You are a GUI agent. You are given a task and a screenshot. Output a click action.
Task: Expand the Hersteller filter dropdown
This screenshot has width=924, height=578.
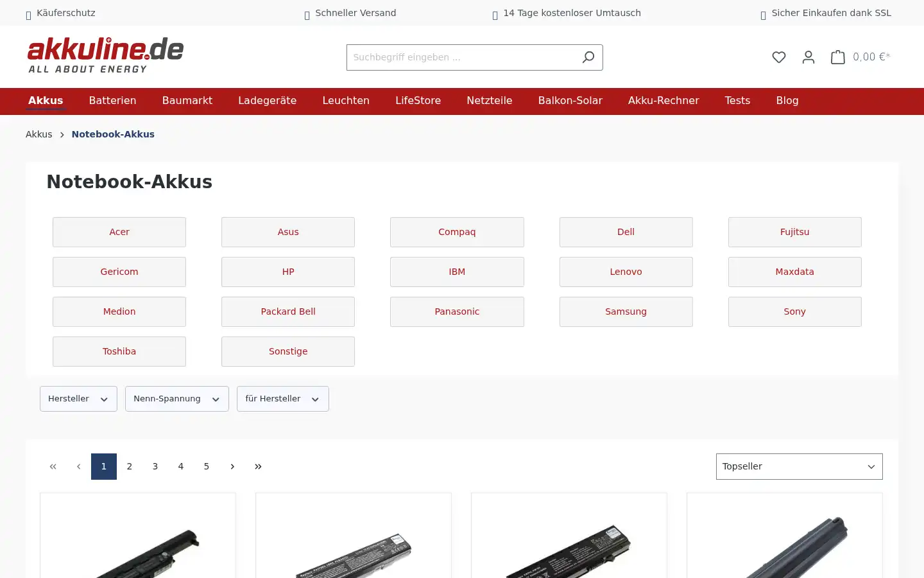(x=78, y=399)
